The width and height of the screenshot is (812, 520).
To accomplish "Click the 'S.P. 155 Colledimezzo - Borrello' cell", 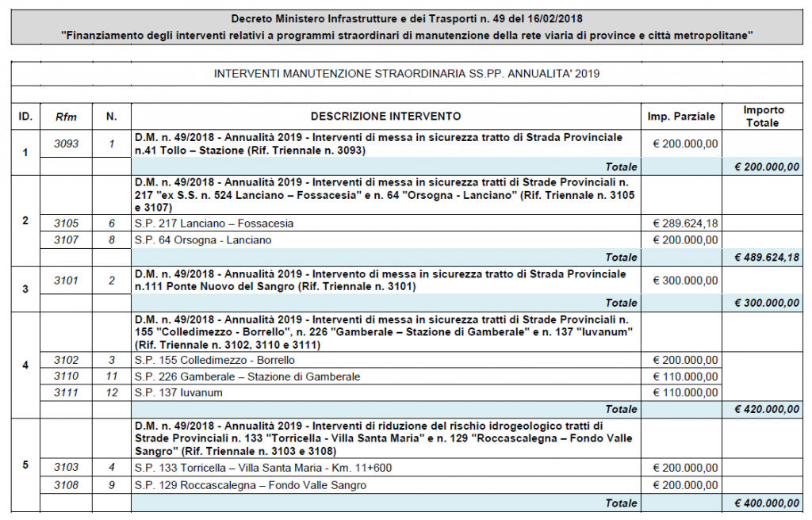I will click(x=215, y=360).
